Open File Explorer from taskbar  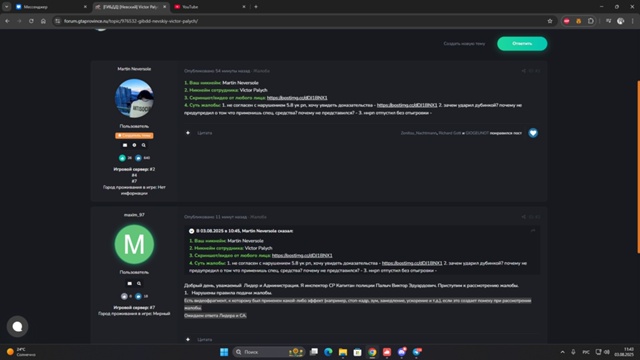click(343, 352)
